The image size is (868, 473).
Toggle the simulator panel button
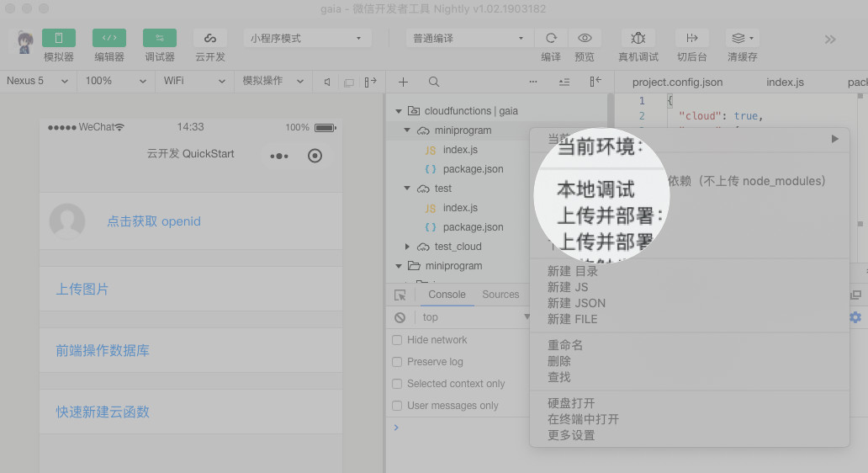(59, 38)
